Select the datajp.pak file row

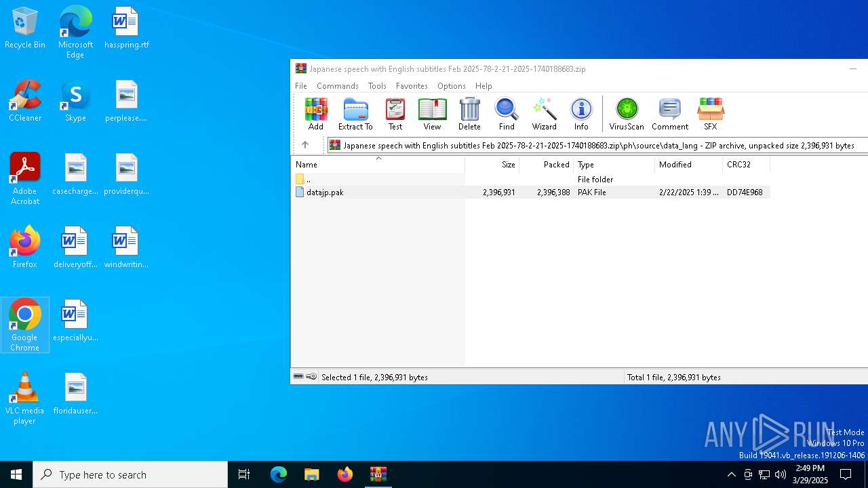531,192
